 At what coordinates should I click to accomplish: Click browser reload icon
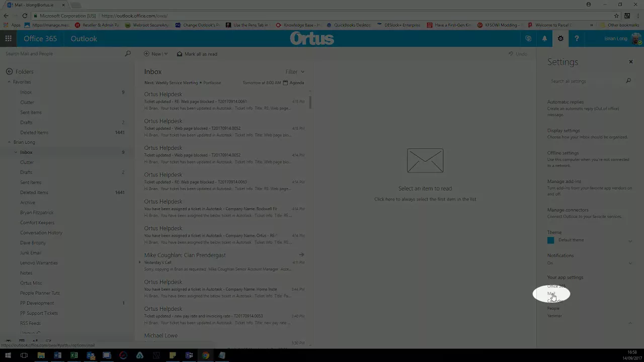pos(25,16)
